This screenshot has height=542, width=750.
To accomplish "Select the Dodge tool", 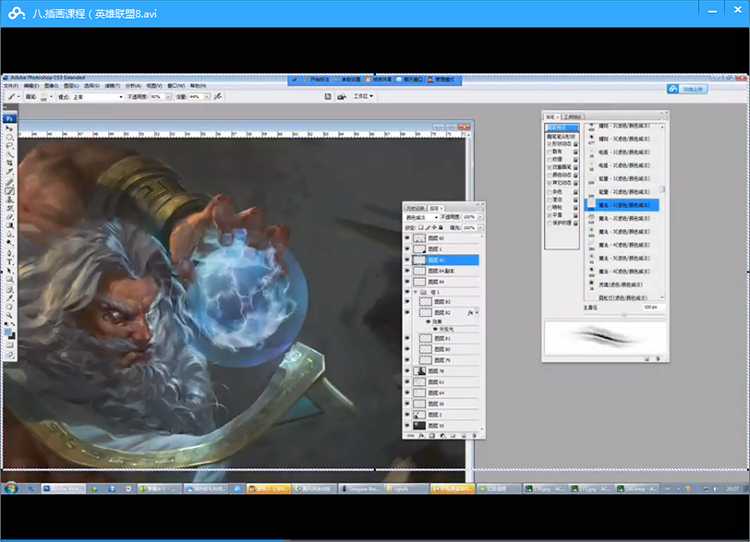I will (x=9, y=244).
